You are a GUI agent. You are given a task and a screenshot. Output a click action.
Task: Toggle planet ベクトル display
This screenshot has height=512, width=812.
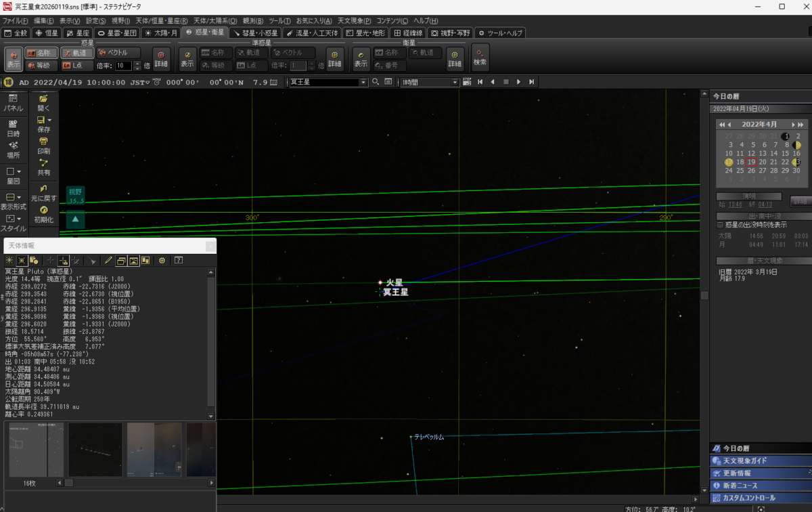[x=118, y=53]
